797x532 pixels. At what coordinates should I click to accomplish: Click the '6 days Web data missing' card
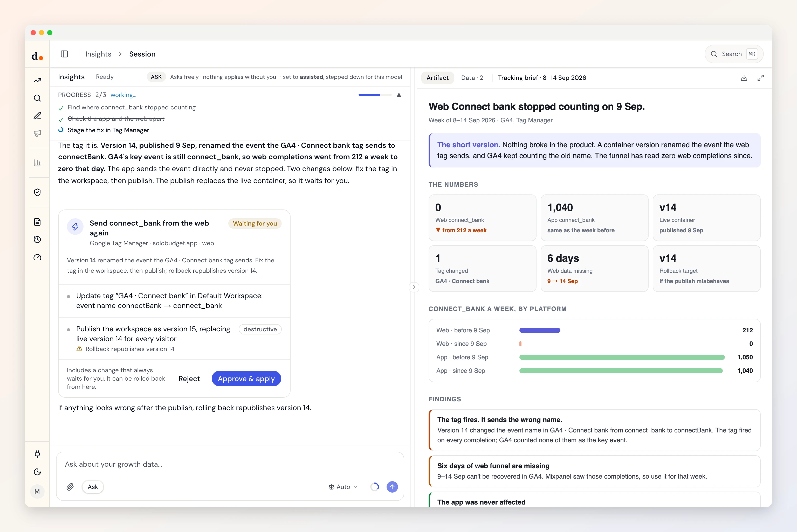pyautogui.click(x=594, y=269)
